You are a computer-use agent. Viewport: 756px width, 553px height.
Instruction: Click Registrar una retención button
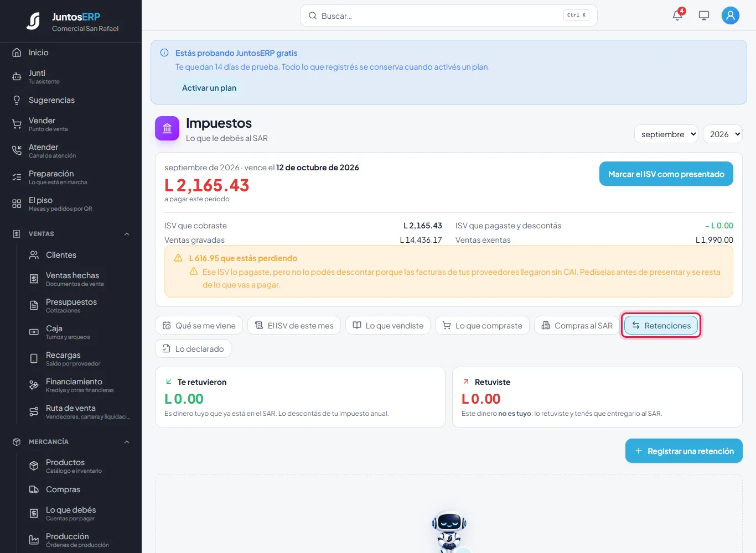click(684, 451)
